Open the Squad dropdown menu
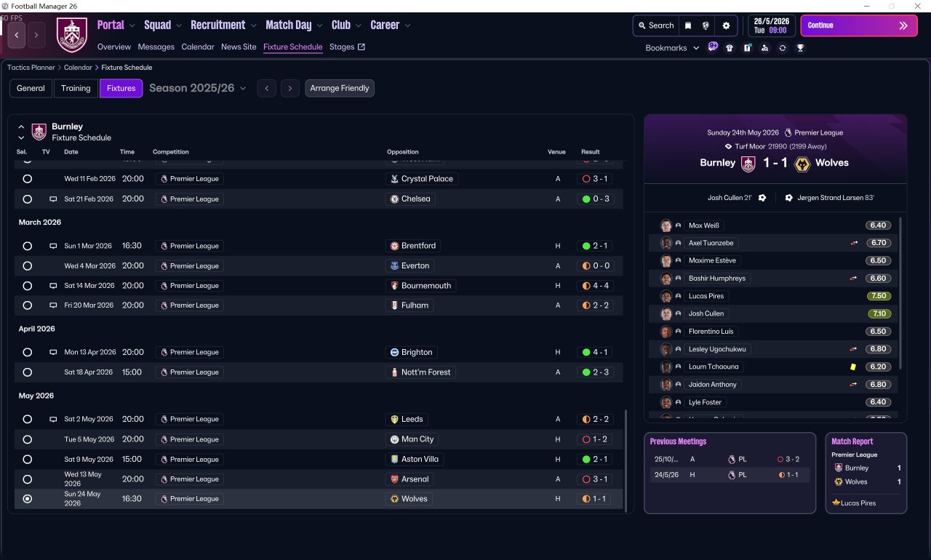The image size is (931, 560). (163, 25)
